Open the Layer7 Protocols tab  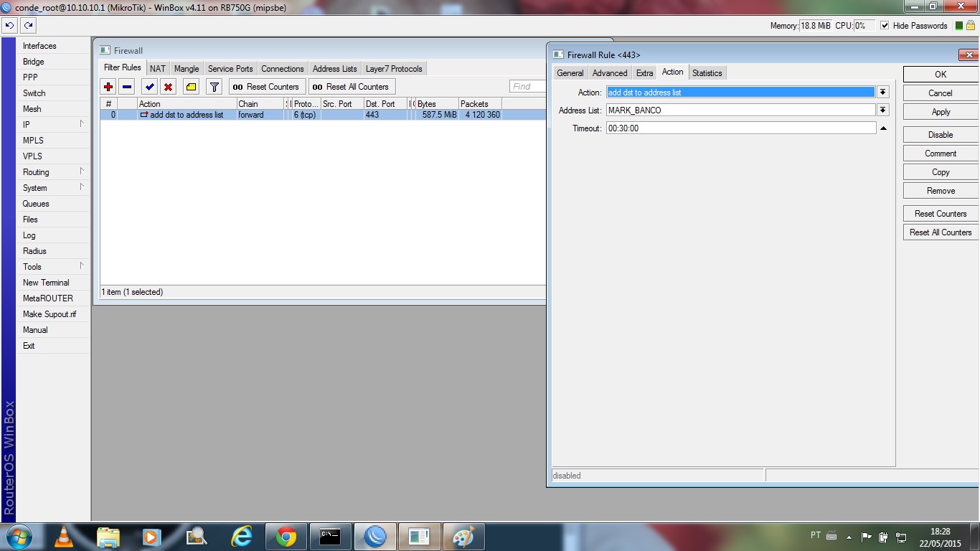[394, 69]
